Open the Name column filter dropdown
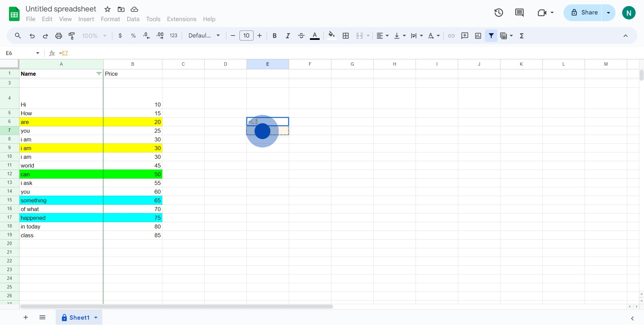The height and width of the screenshot is (325, 644). [x=99, y=74]
